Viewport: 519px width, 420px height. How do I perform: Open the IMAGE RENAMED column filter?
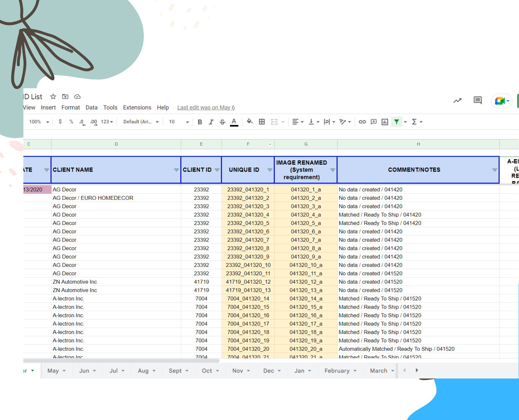pyautogui.click(x=332, y=170)
